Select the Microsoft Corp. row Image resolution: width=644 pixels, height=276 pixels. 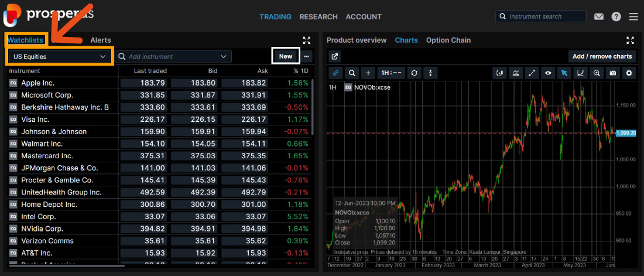tap(159, 95)
